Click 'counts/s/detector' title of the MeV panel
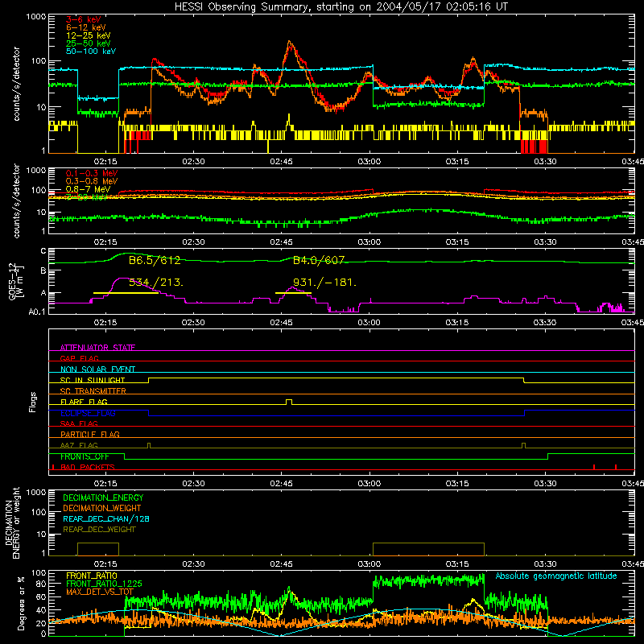644x644 pixels. (x=16, y=200)
